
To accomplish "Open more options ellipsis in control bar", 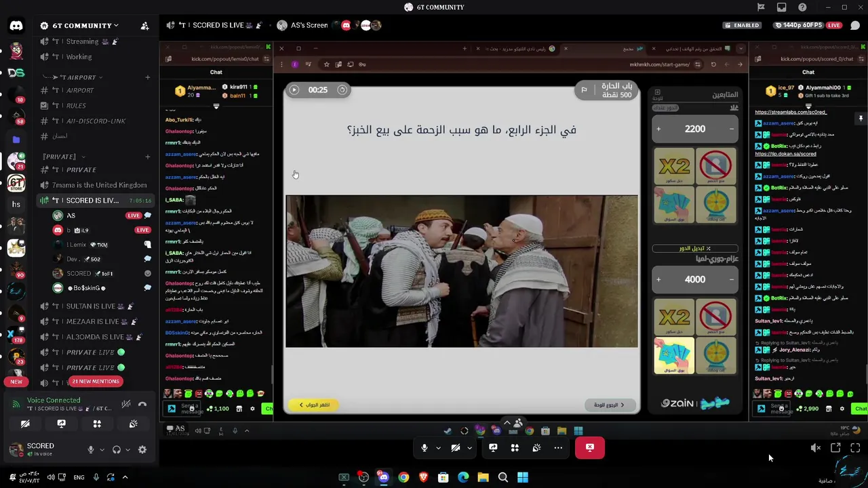I will point(558,447).
